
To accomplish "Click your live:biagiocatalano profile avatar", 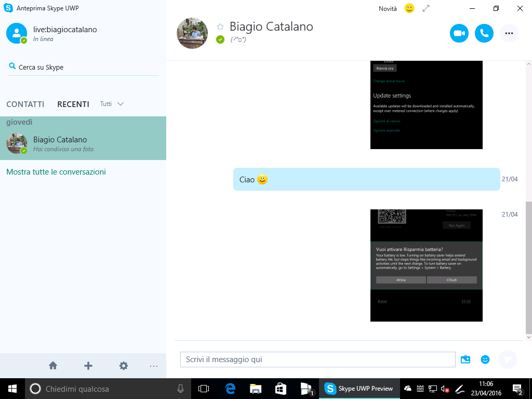I will (17, 33).
